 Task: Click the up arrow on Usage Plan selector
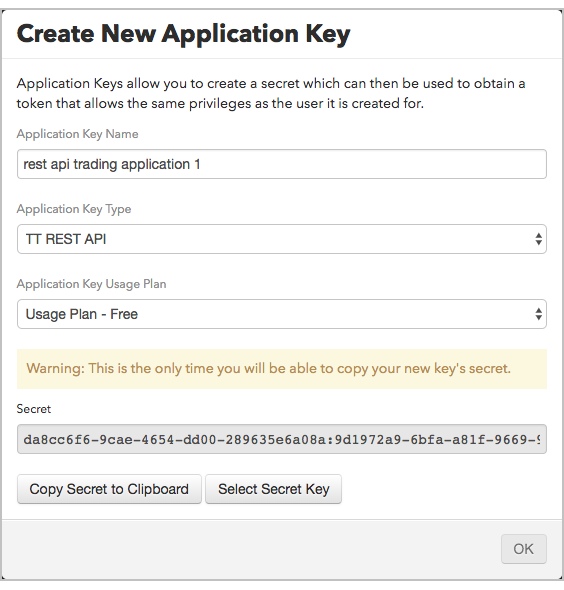[x=538, y=310]
